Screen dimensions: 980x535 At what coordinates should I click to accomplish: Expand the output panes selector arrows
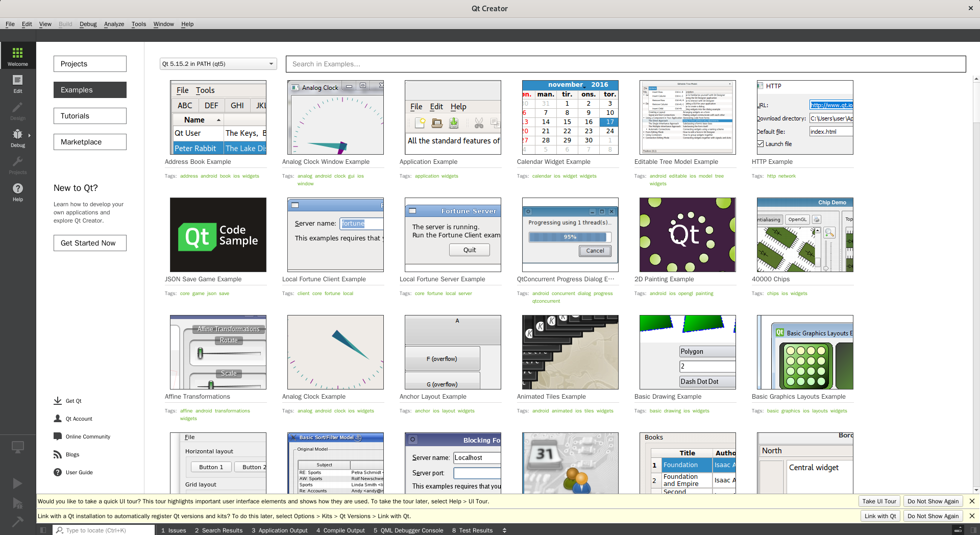(x=504, y=530)
